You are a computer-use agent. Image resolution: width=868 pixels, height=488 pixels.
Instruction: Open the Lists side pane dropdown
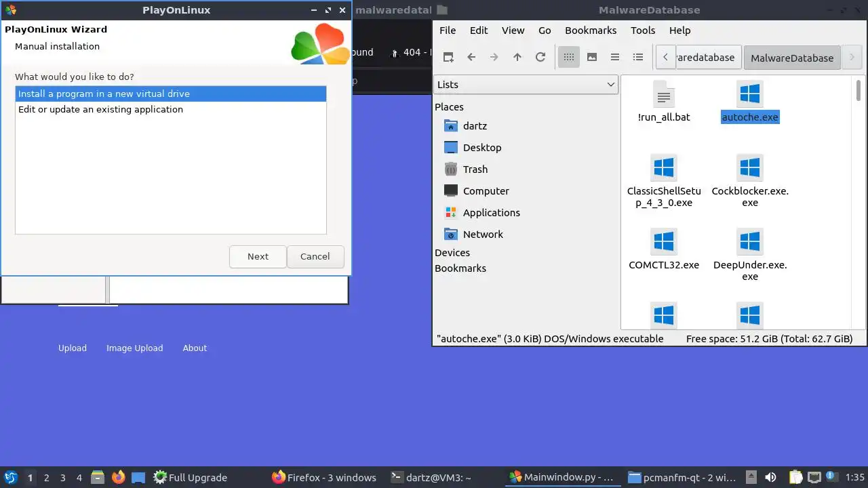point(526,84)
